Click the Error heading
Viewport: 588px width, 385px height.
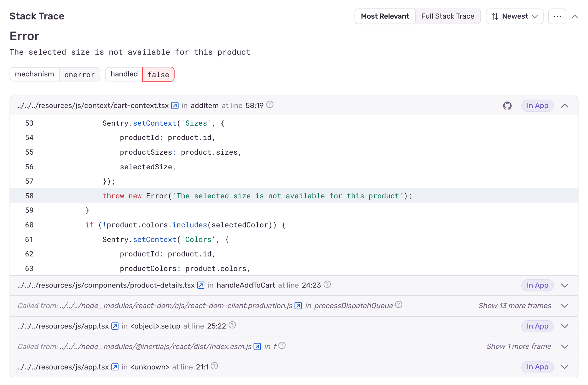(x=24, y=36)
